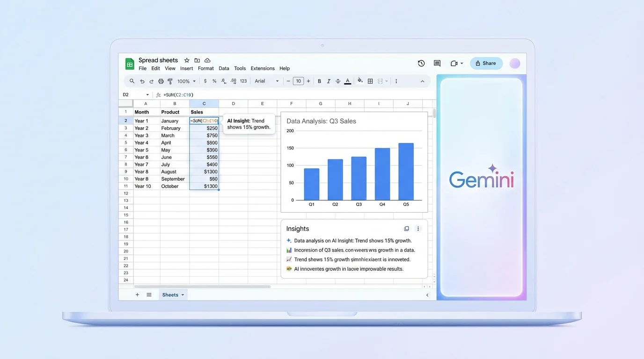Open version history clock icon
The image size is (644, 359).
(x=421, y=64)
